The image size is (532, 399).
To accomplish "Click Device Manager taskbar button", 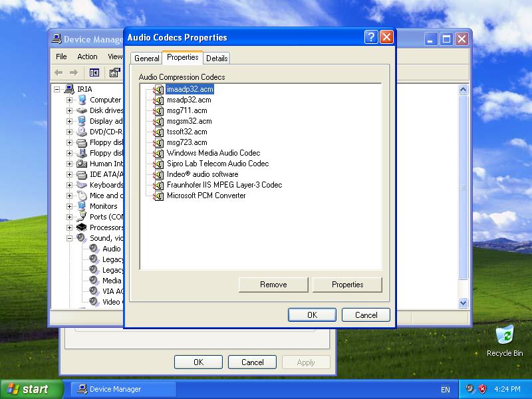I will 124,389.
